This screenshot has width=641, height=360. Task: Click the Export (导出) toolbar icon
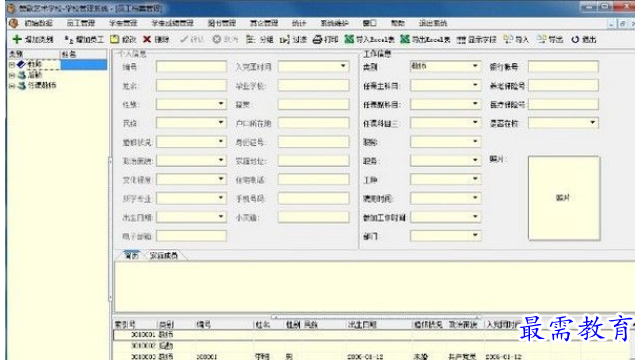pos(541,39)
